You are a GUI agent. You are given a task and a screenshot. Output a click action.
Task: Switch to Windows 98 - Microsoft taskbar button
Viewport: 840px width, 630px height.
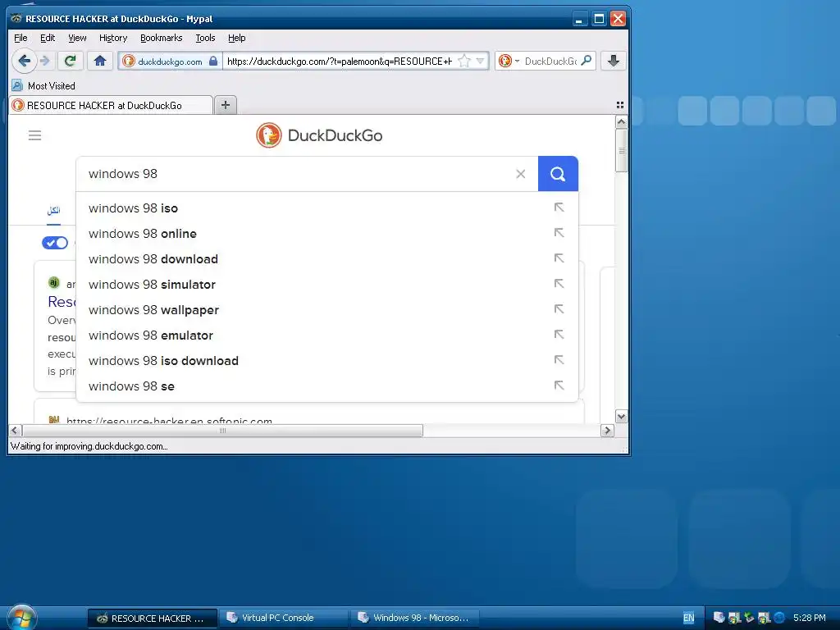pos(415,618)
